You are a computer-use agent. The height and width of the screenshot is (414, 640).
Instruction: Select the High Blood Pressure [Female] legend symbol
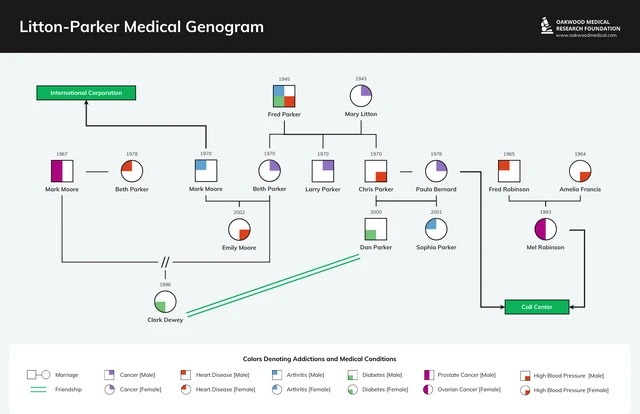click(525, 390)
